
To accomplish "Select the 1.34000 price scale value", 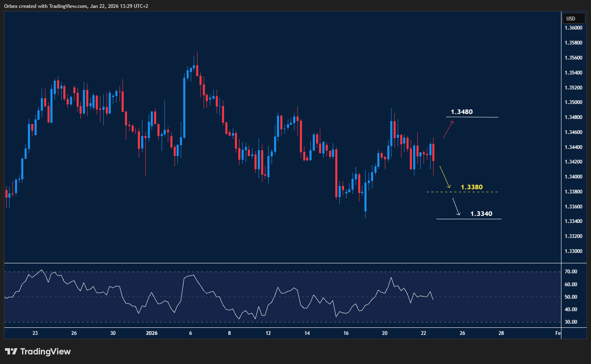I will 574,177.
